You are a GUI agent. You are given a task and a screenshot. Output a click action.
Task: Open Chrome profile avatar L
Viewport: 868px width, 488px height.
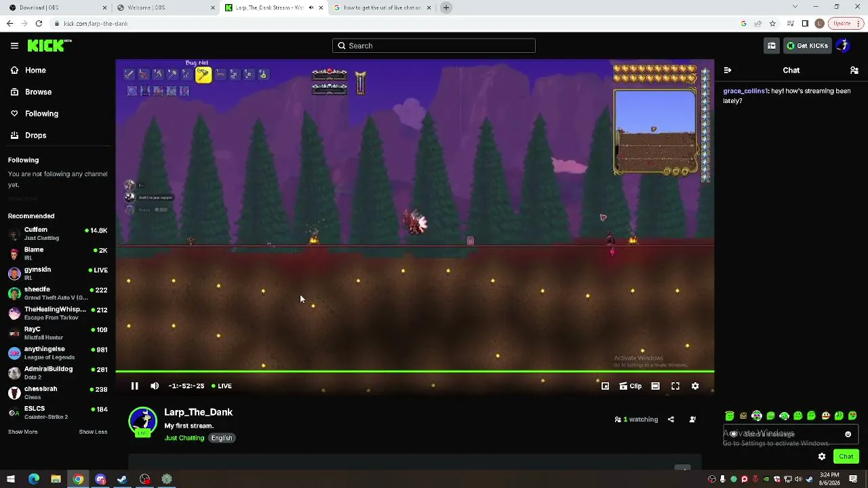(819, 24)
